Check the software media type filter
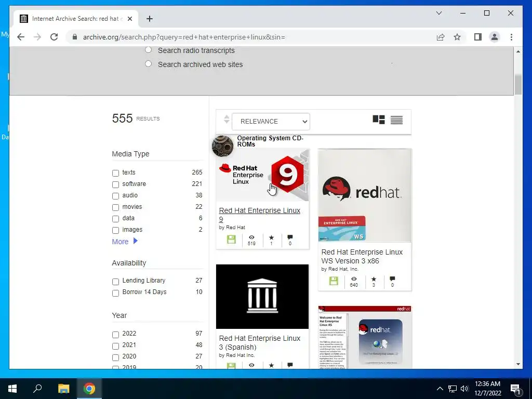Screen dimensions: 532x399 115,184
